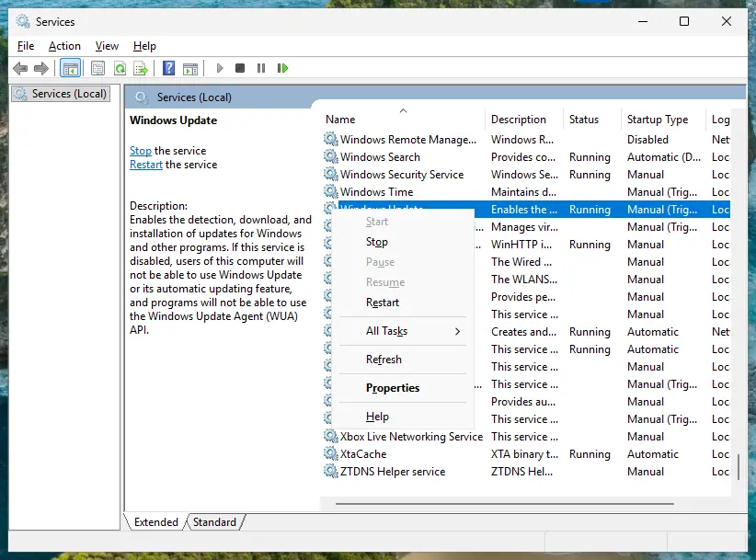Open the Help menu in menu bar
This screenshot has height=560, width=756.
pyautogui.click(x=144, y=46)
